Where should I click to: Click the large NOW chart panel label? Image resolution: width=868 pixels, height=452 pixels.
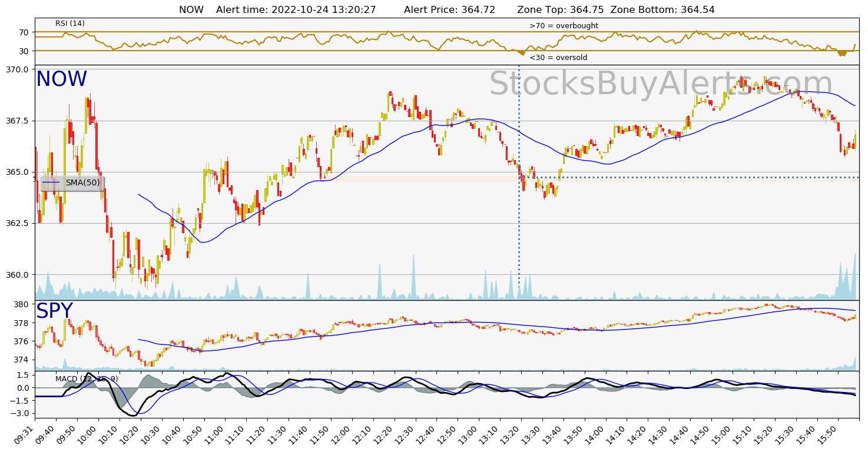[x=61, y=79]
